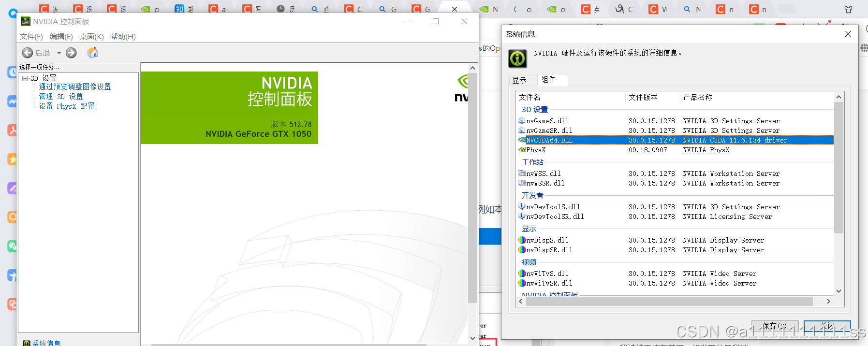Open the 桌面(K) menu
This screenshot has height=346, width=868.
92,37
